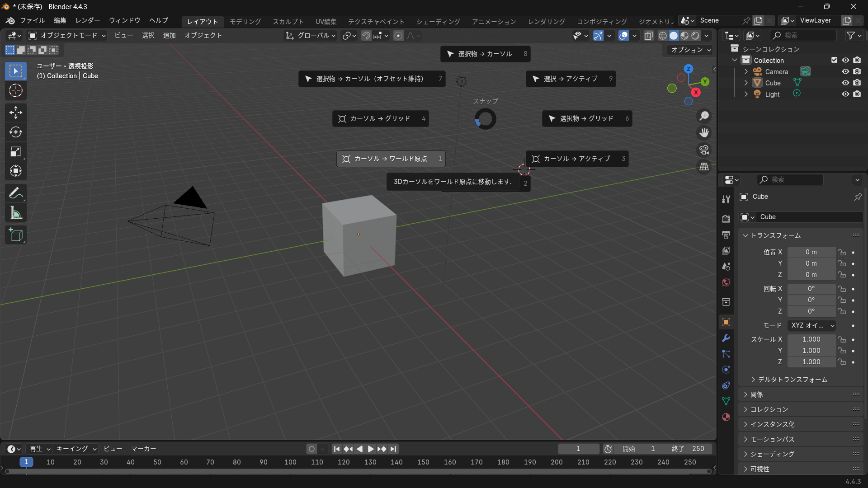Select the Add Cube tool
The image size is (868, 488).
[x=16, y=235]
